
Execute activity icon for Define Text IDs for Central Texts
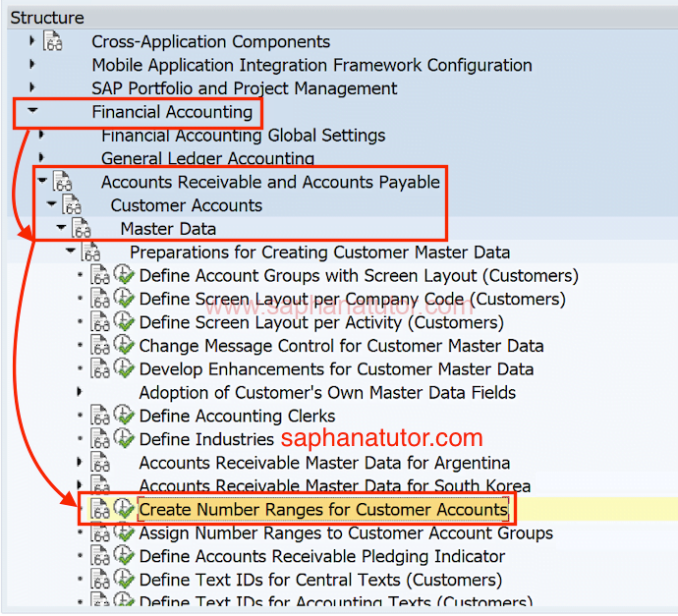124,579
